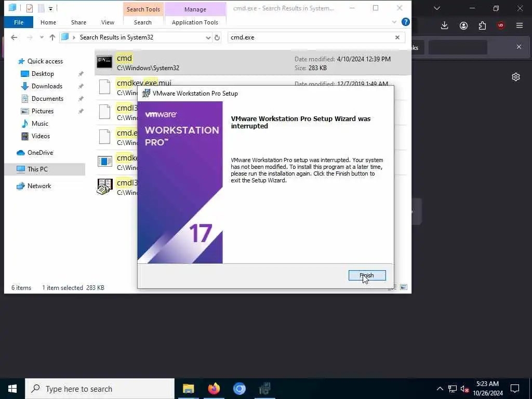The height and width of the screenshot is (399, 532).
Task: Open the network tray icon
Action: 453,389
